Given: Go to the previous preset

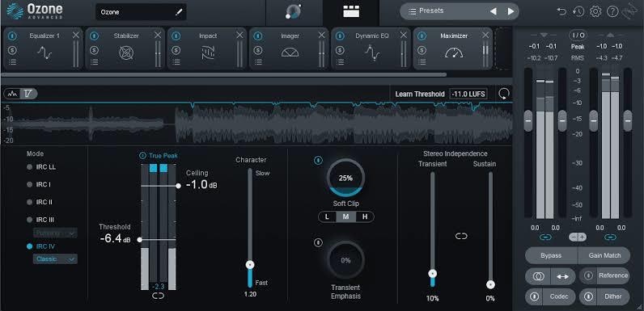Looking at the screenshot, I should click(x=494, y=11).
